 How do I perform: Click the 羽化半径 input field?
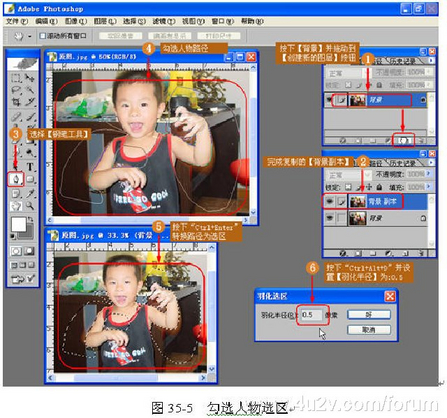[x=311, y=315]
